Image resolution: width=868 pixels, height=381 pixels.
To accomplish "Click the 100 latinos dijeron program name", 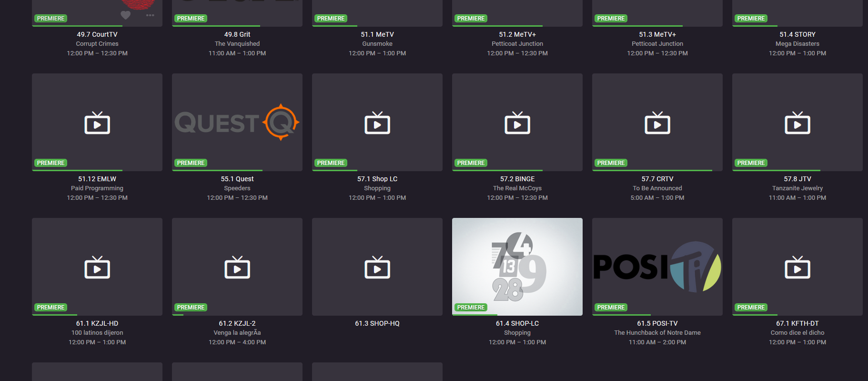I will [x=97, y=333].
